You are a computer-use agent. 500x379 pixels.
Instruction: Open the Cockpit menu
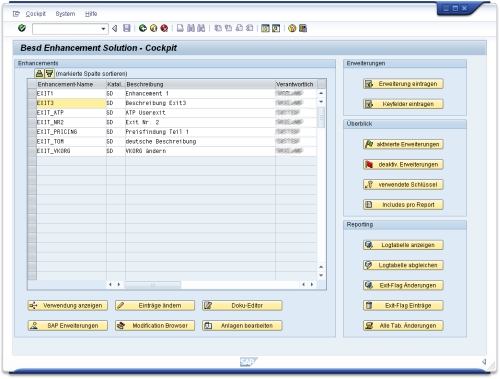(36, 14)
